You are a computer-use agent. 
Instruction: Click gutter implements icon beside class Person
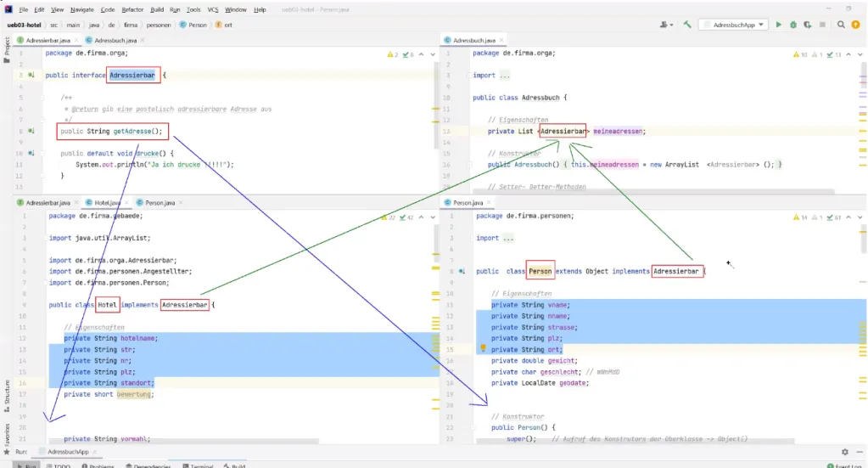click(x=462, y=272)
